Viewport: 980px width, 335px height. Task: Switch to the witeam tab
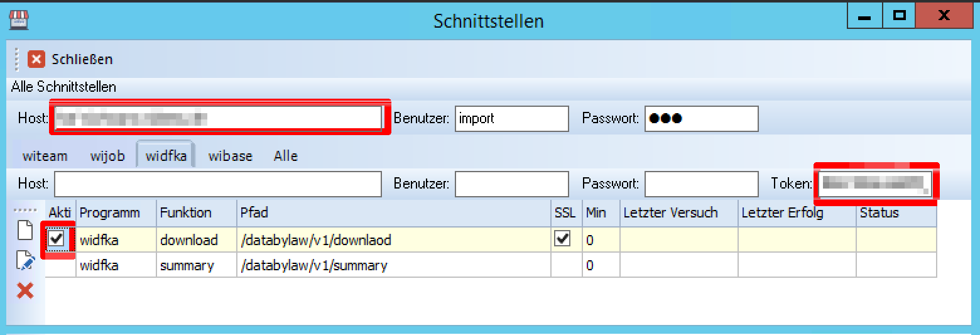point(45,156)
